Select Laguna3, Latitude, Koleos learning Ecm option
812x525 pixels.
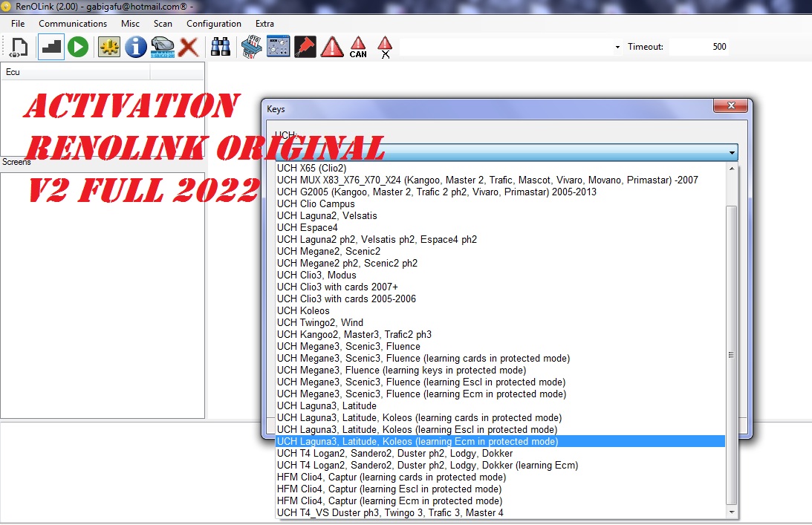click(500, 442)
